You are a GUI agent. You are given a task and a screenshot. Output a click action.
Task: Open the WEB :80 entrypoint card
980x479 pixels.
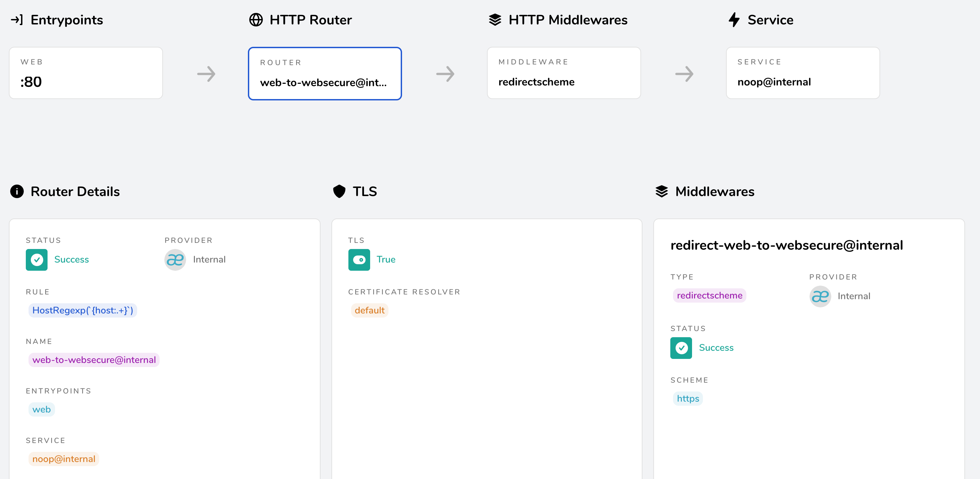[86, 73]
